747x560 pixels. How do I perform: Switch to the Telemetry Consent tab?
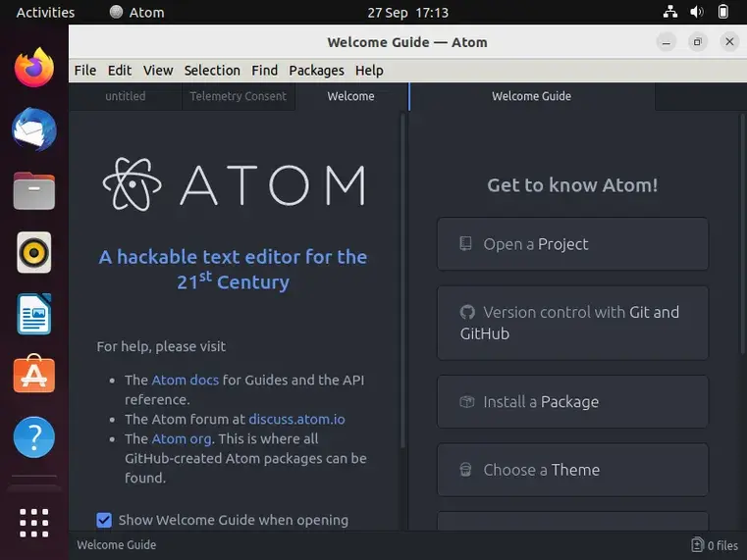coord(239,96)
